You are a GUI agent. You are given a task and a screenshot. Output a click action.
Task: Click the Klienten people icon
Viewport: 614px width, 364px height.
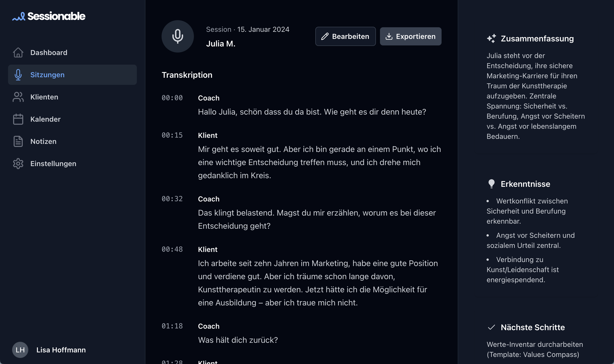coord(18,97)
